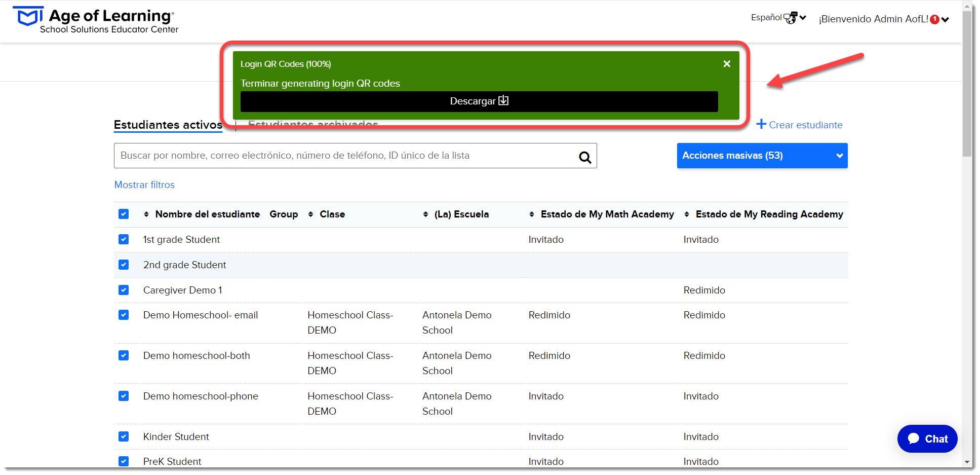
Task: Switch to the Estudiantes archivados tab
Action: click(x=313, y=124)
